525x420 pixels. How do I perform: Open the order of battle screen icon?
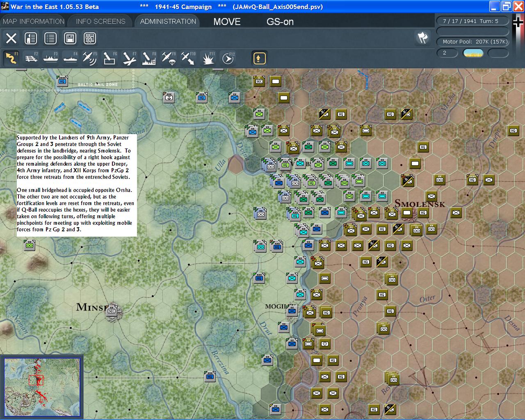coord(31,38)
